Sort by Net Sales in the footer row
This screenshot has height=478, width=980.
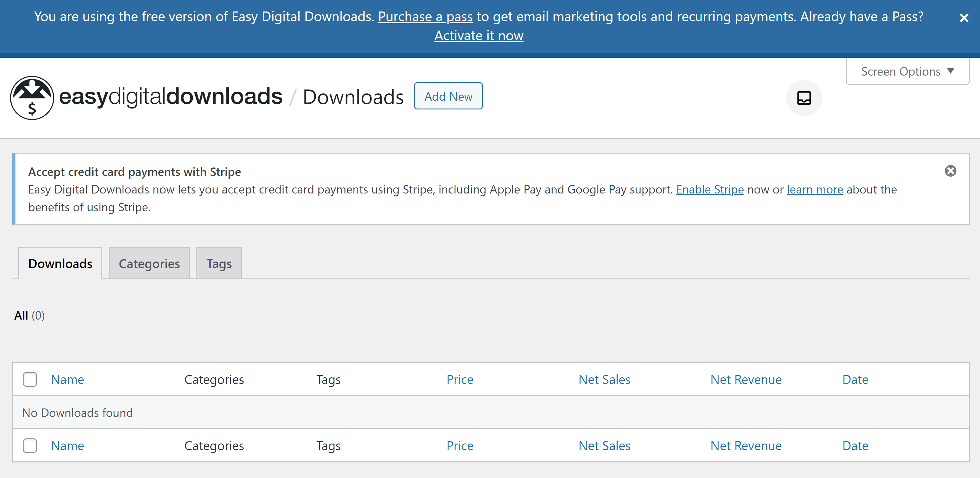[x=604, y=445]
